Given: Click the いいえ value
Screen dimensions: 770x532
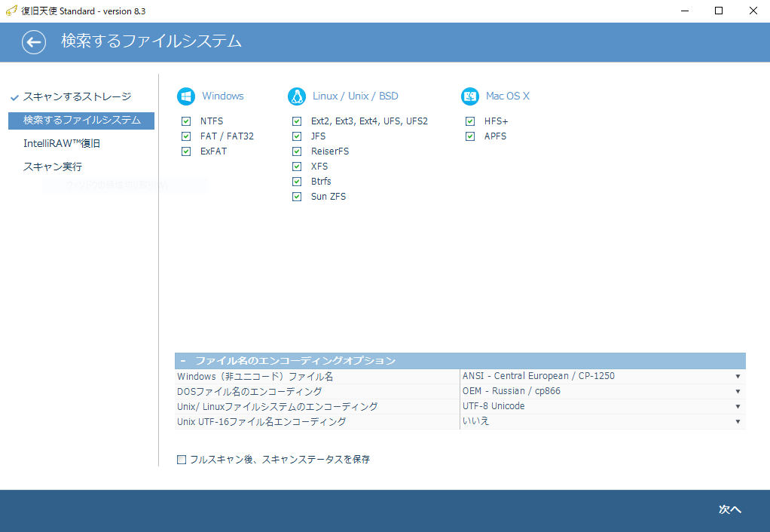Looking at the screenshot, I should pos(476,421).
